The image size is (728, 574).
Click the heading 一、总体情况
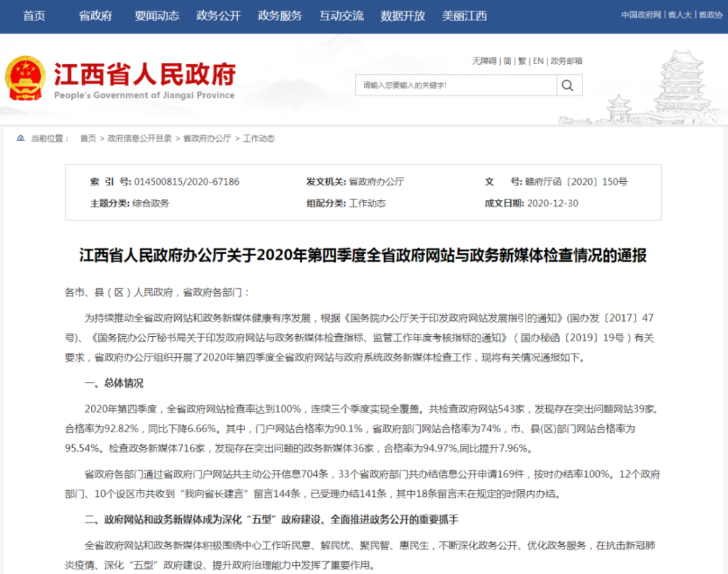coord(114,383)
